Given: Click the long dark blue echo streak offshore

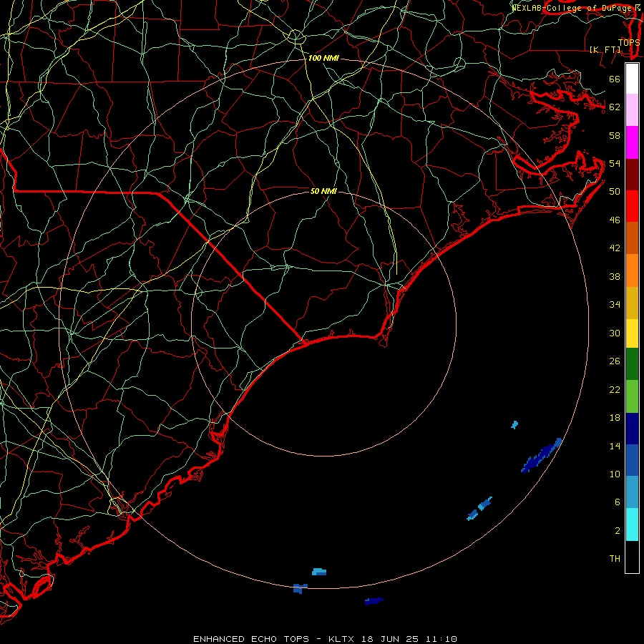Looking at the screenshot, I should click(541, 456).
